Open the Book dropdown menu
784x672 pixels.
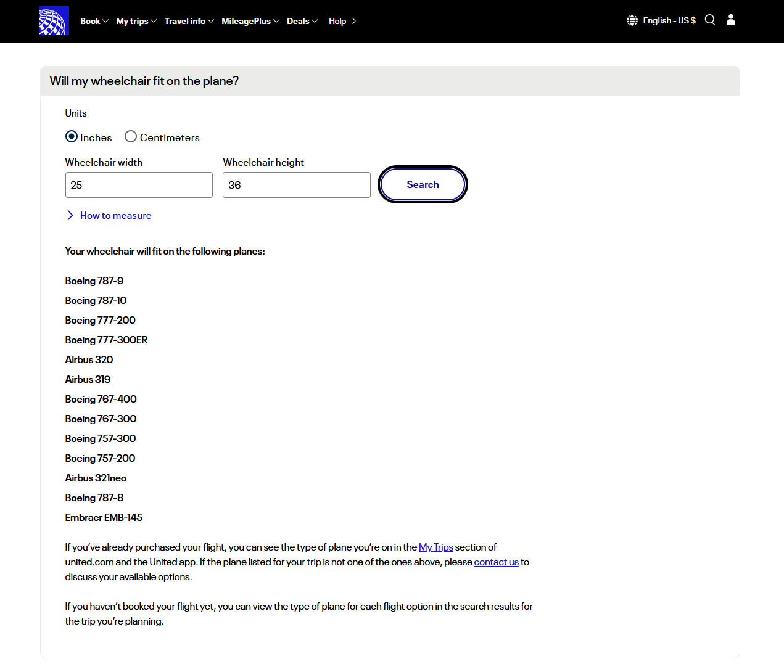pos(94,21)
